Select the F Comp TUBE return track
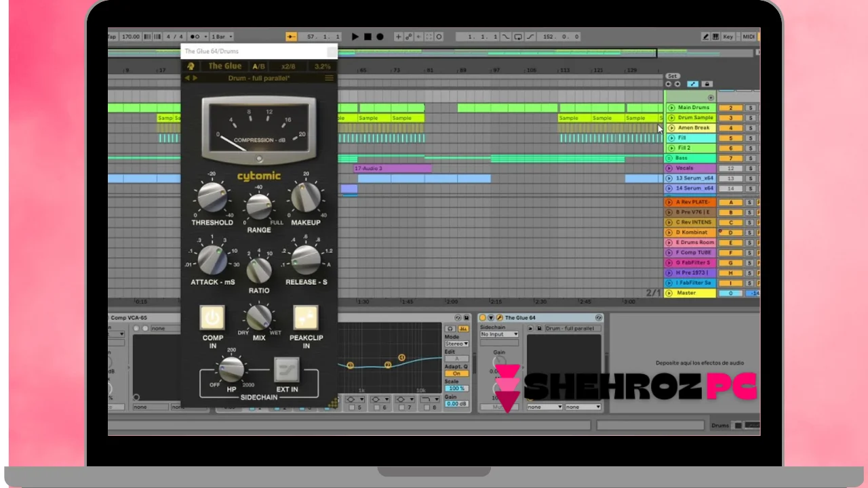The image size is (868, 488). pyautogui.click(x=690, y=253)
